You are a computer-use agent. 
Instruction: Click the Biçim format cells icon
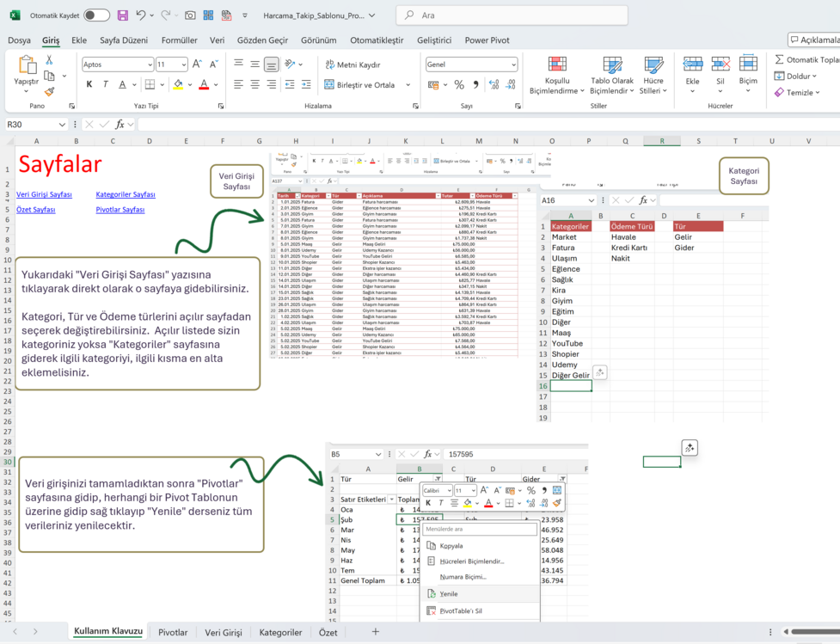coord(748,64)
